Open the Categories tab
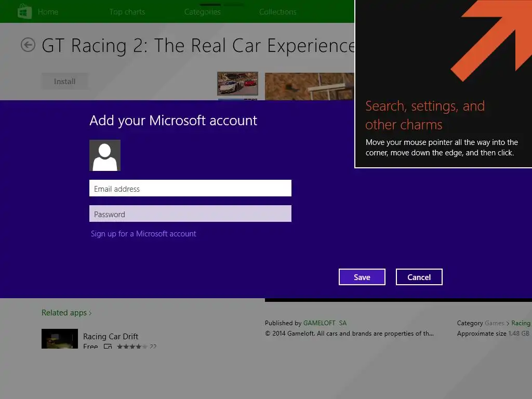The height and width of the screenshot is (399, 532). [203, 12]
